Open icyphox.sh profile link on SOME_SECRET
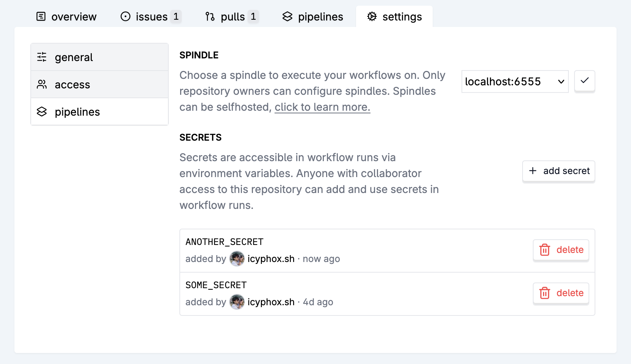 point(271,302)
